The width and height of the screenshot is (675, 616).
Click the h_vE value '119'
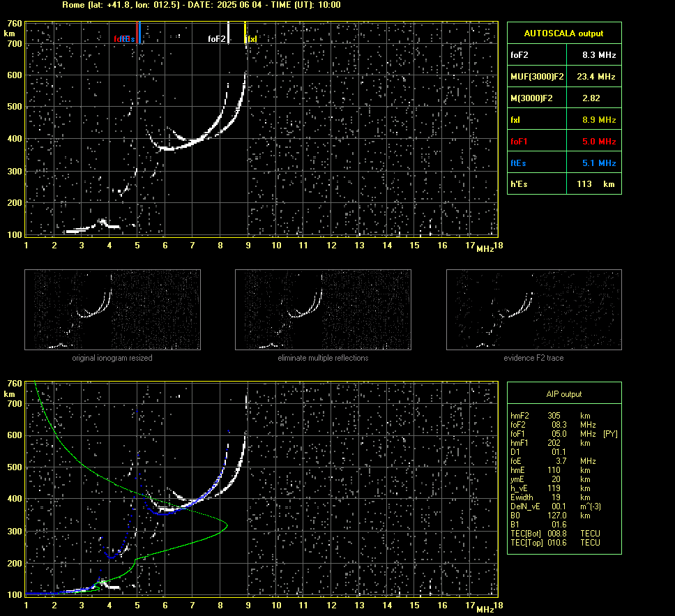pos(554,488)
